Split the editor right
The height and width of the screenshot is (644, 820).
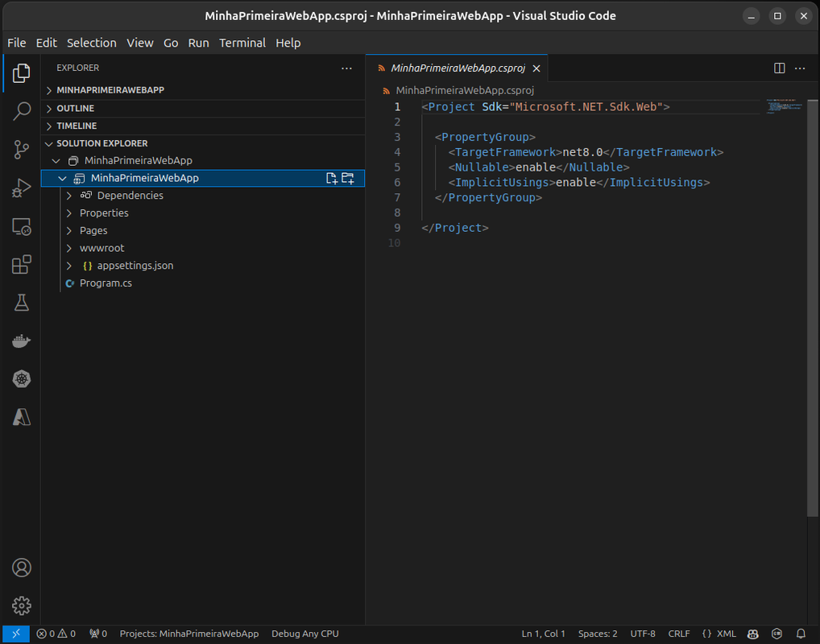[779, 68]
